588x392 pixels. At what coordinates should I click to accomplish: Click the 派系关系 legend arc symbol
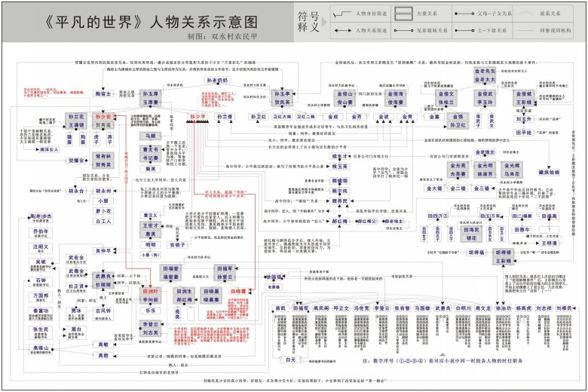click(525, 14)
